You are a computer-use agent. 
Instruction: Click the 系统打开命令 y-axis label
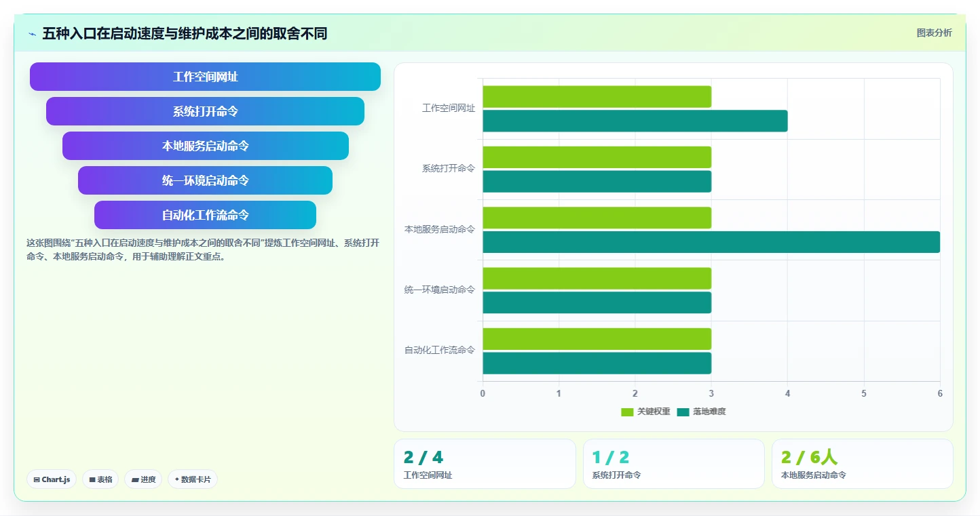pyautogui.click(x=449, y=169)
